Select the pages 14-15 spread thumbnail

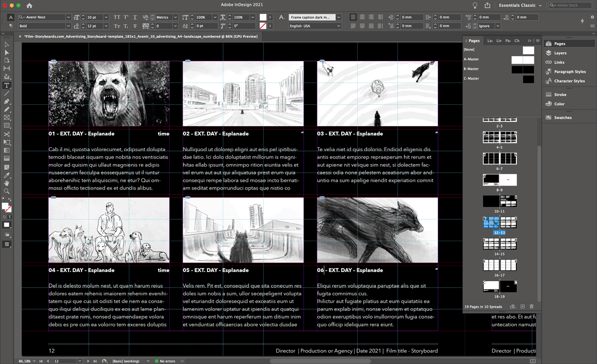pyautogui.click(x=499, y=244)
